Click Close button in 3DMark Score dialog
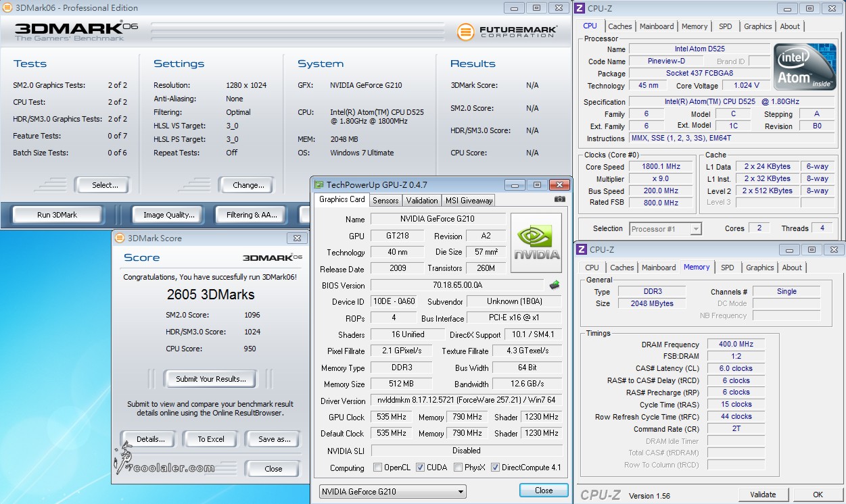 274,469
